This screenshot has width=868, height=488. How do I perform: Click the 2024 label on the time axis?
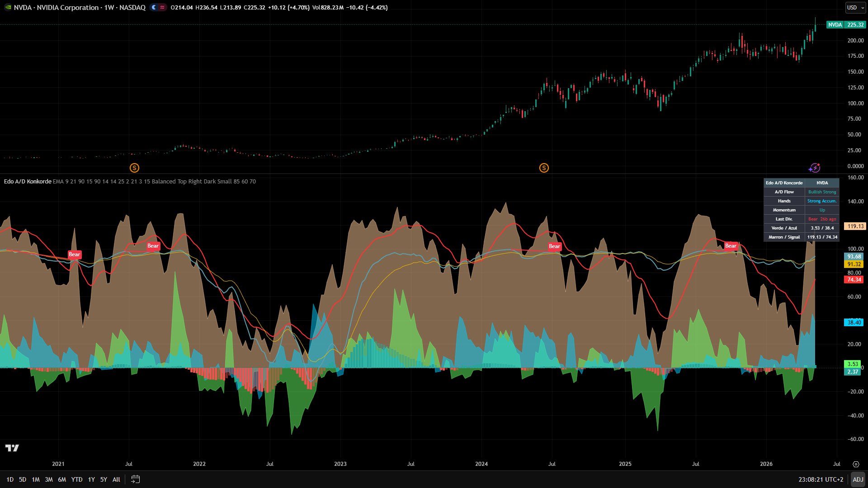481,464
